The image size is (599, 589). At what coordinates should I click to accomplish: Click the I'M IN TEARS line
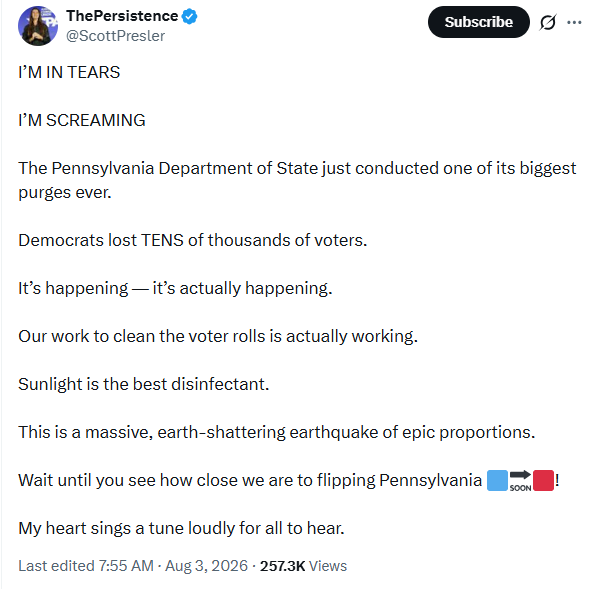pos(69,72)
